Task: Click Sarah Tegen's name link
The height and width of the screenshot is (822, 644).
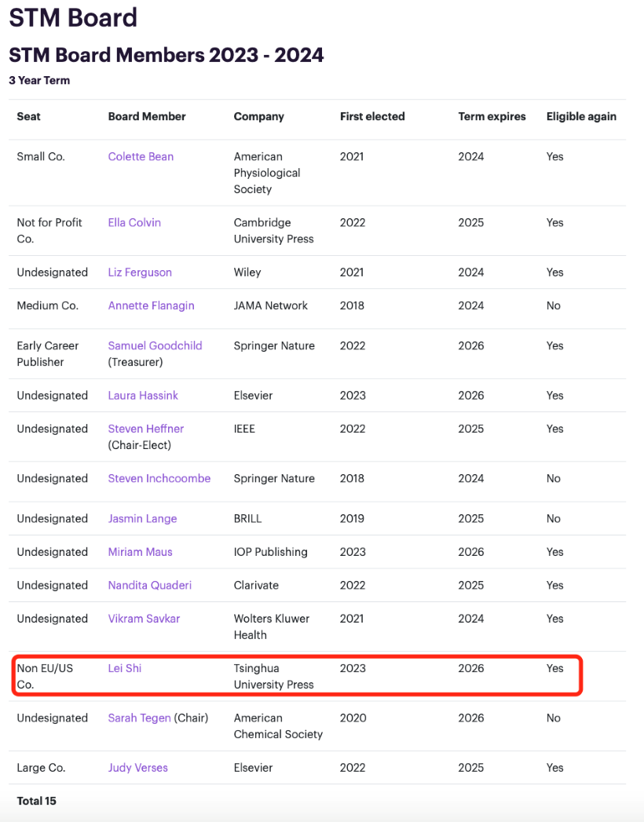Action: pyautogui.click(x=139, y=718)
